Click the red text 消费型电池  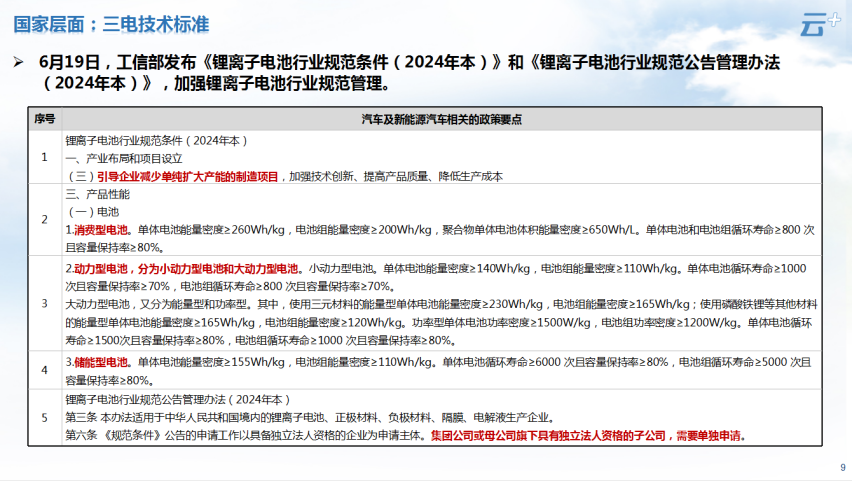pyautogui.click(x=101, y=230)
